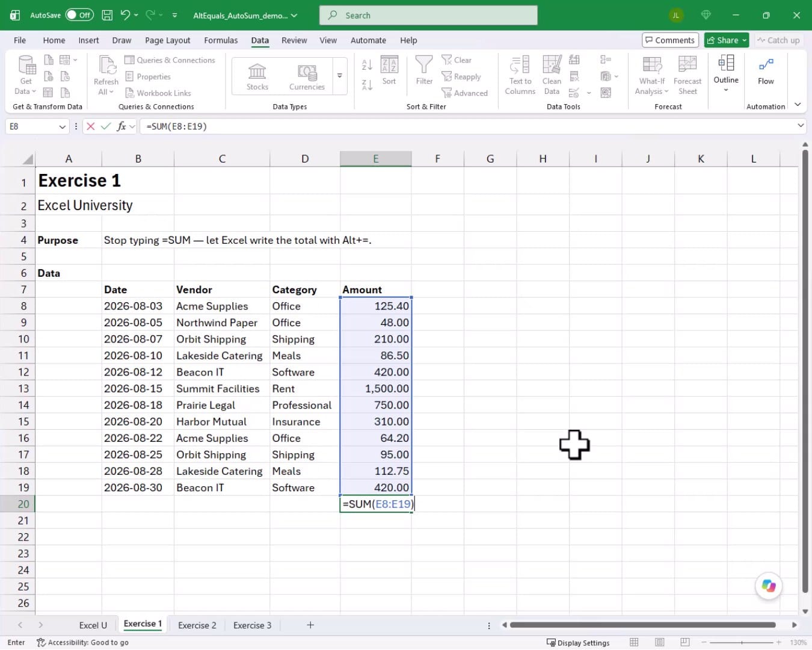This screenshot has width=812, height=650.
Task: Open Data Validation dropdown arrow
Action: (589, 93)
